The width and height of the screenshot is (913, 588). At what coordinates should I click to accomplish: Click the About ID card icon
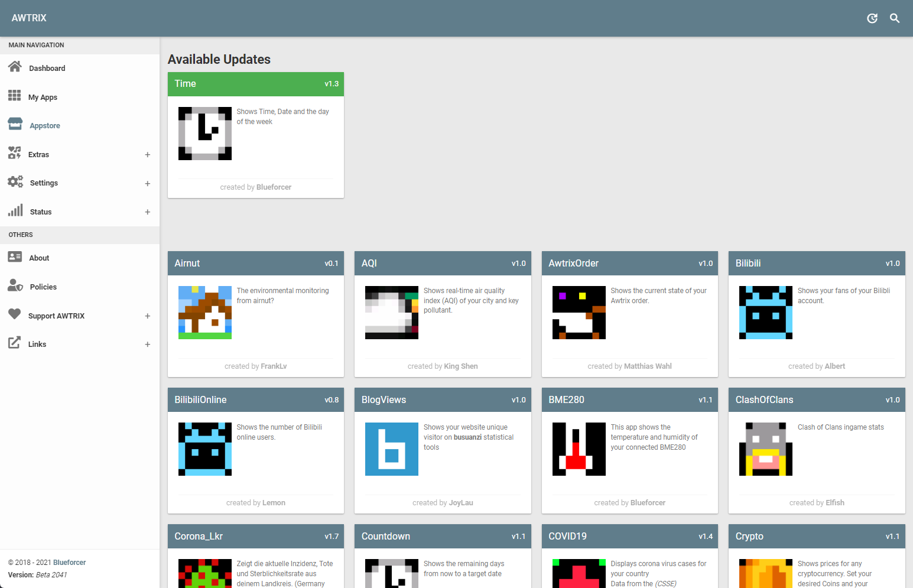[15, 256]
